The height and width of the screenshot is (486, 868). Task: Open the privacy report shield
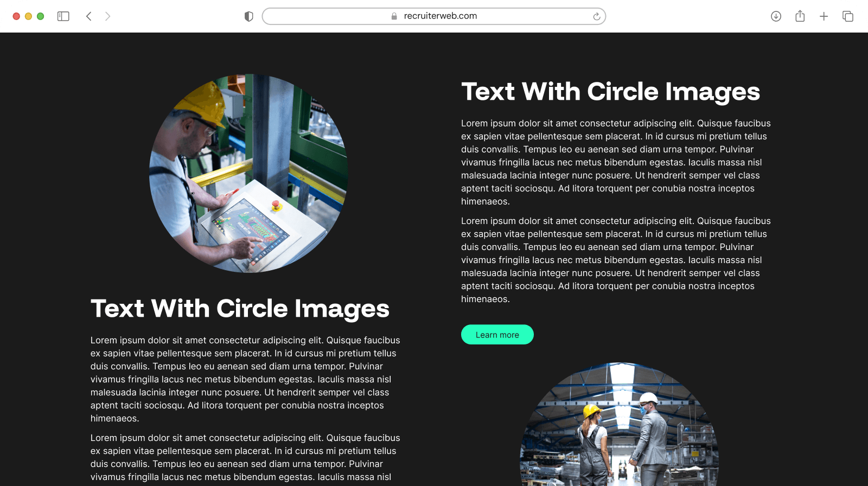[x=249, y=16]
